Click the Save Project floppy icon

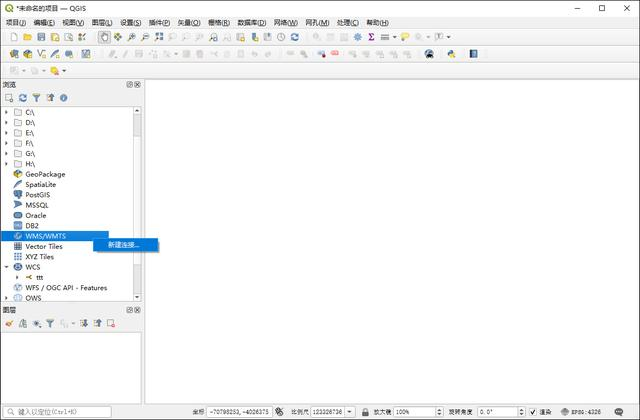click(41, 37)
